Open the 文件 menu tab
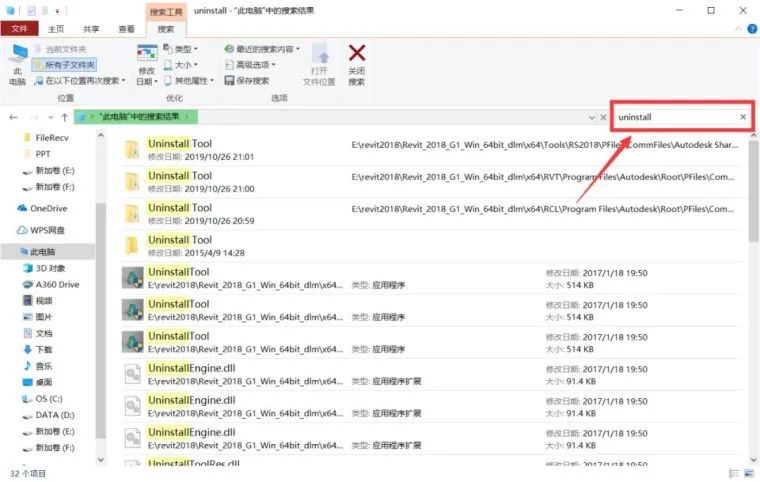This screenshot has height=482, width=760. (19, 29)
